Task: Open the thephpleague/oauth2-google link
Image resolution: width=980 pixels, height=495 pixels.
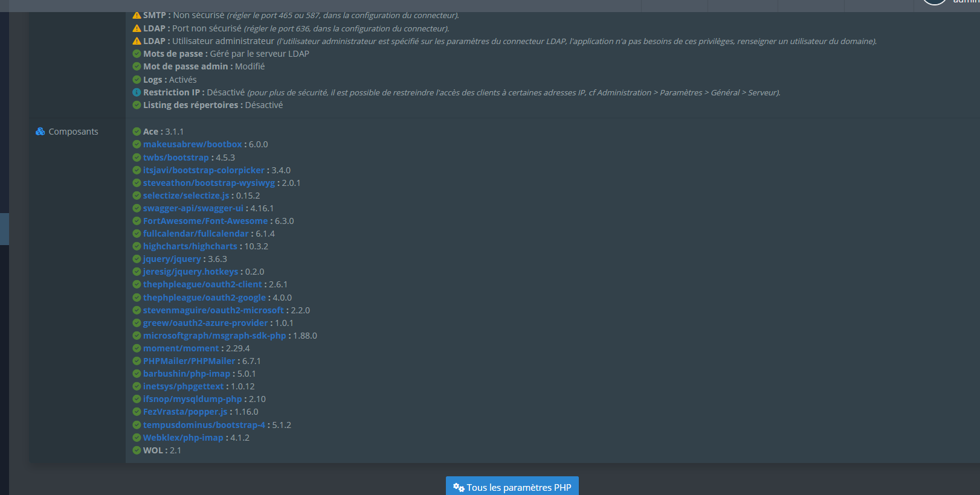Action: (204, 298)
